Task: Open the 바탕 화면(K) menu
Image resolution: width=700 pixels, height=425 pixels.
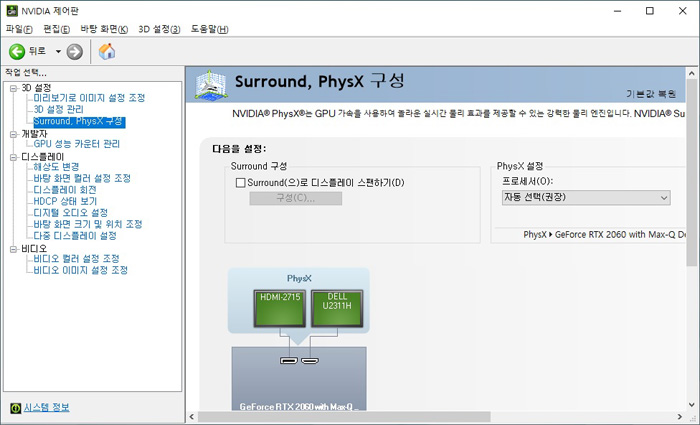Action: [104, 29]
